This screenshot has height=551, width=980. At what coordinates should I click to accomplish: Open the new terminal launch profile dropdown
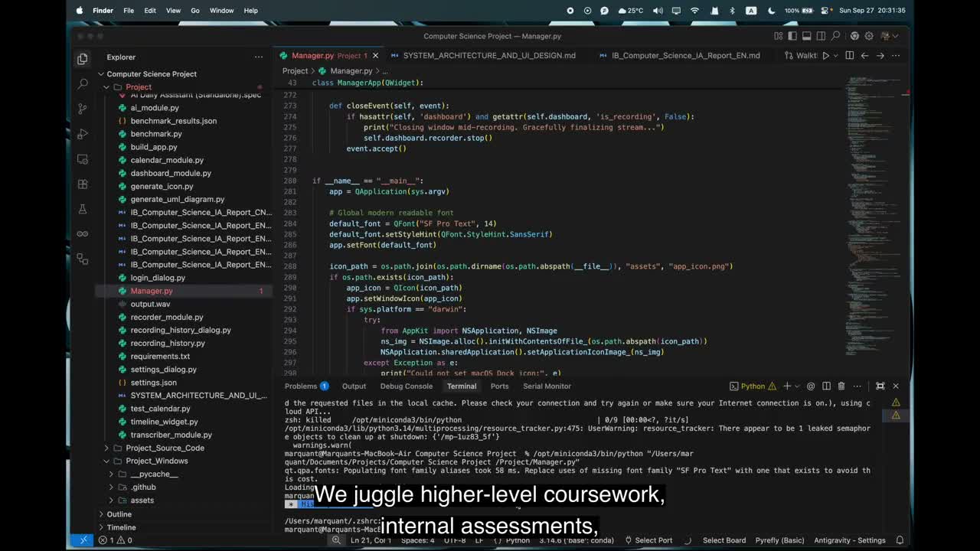(797, 386)
